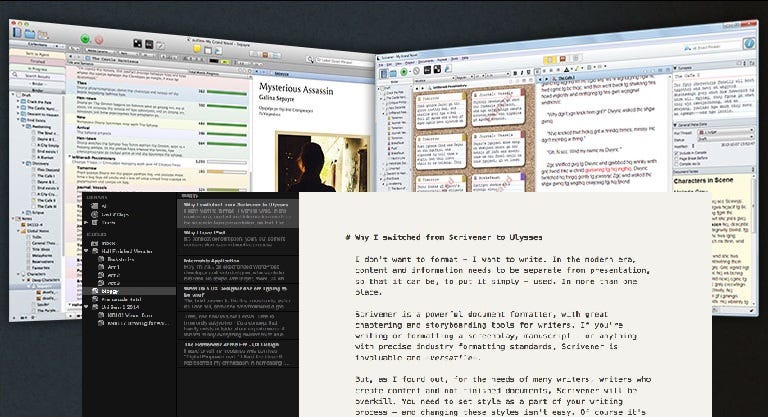Select the In Progress collection tab in Mac Scrivener
Image resolution: width=768 pixels, height=417 pixels.
click(37, 69)
